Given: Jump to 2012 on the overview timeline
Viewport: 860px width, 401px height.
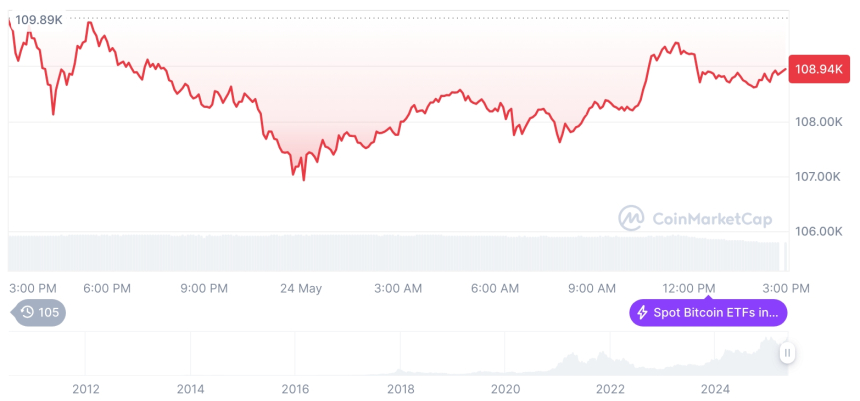Looking at the screenshot, I should [85, 389].
